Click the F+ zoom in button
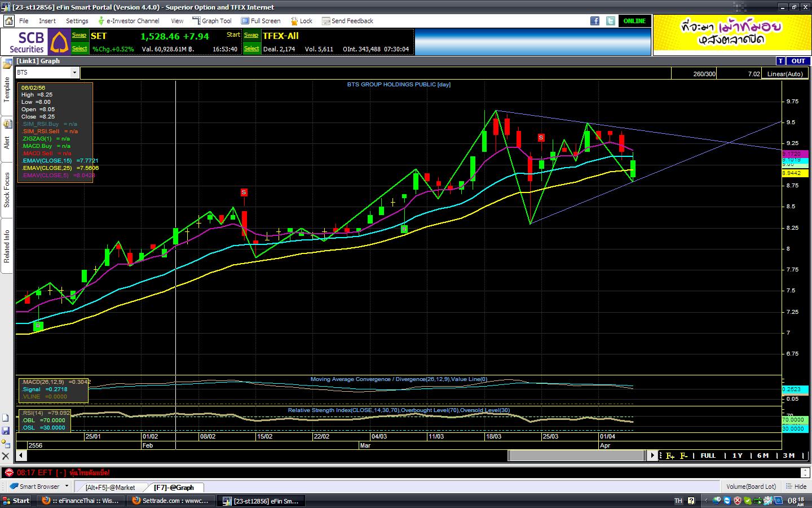 [x=670, y=456]
